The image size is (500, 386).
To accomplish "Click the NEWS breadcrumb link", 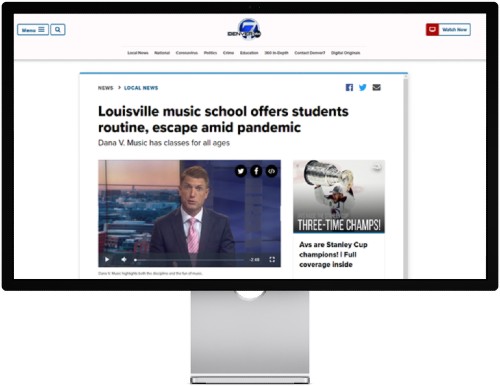I will click(105, 88).
